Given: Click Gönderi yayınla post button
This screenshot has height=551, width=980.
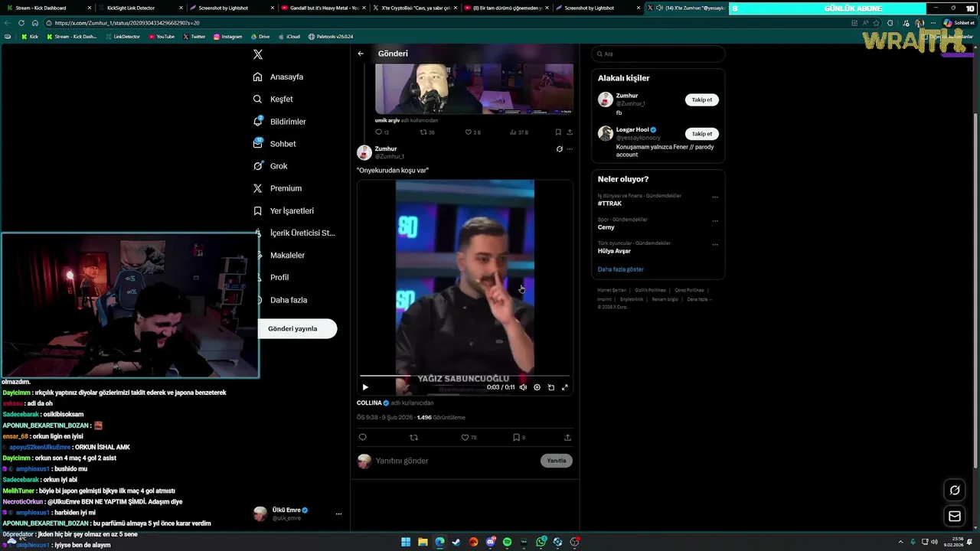Looking at the screenshot, I should pyautogui.click(x=298, y=328).
